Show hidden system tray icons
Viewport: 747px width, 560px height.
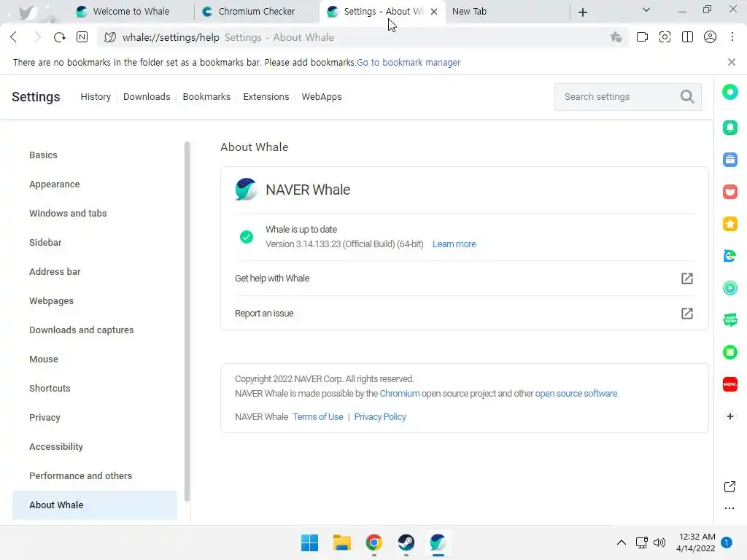(622, 542)
